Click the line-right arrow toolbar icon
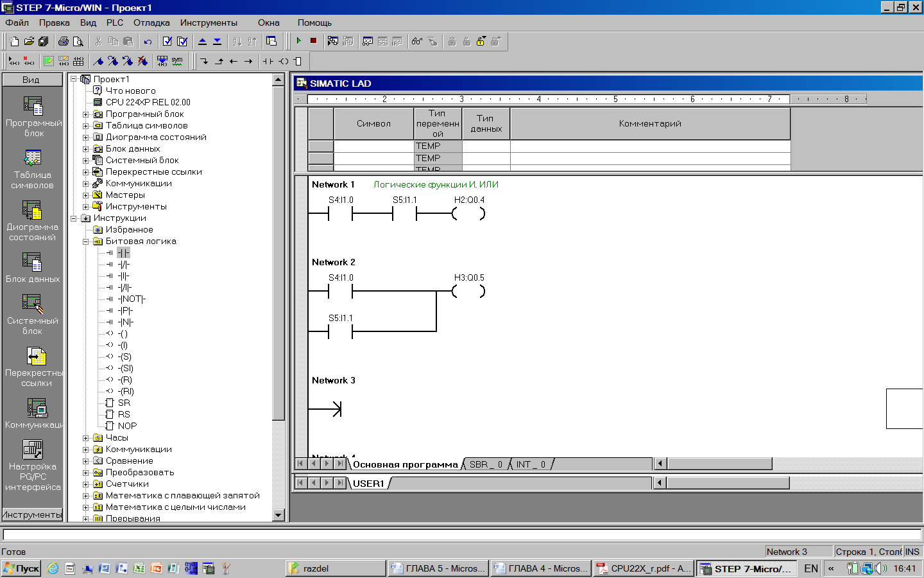Image resolution: width=924 pixels, height=578 pixels. coord(248,61)
